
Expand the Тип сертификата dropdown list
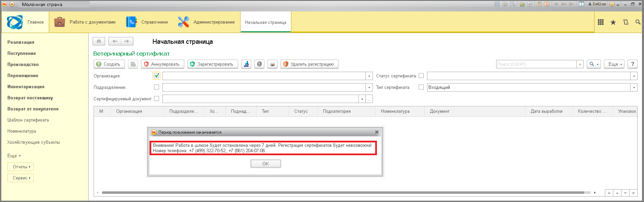634,88
